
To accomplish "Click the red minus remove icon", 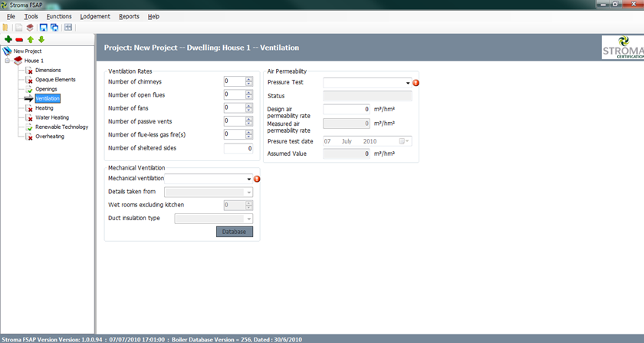I will point(19,40).
